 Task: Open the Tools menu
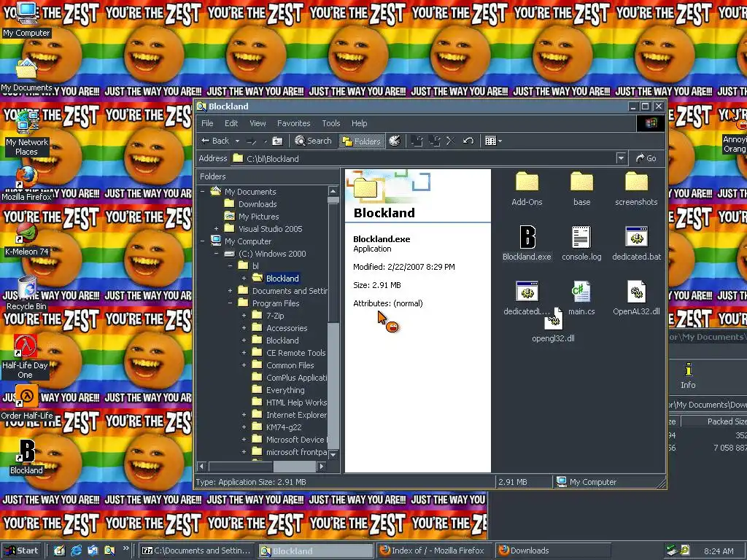[x=331, y=123]
